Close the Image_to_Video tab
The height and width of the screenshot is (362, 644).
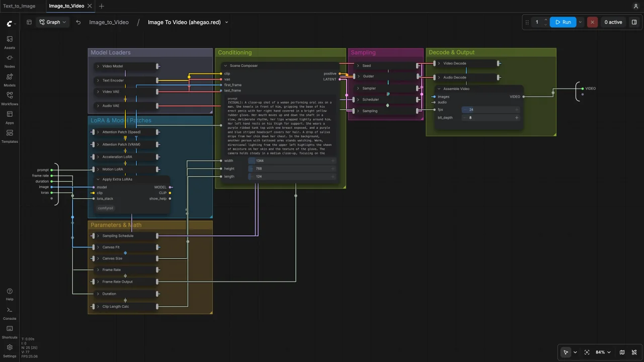90,6
